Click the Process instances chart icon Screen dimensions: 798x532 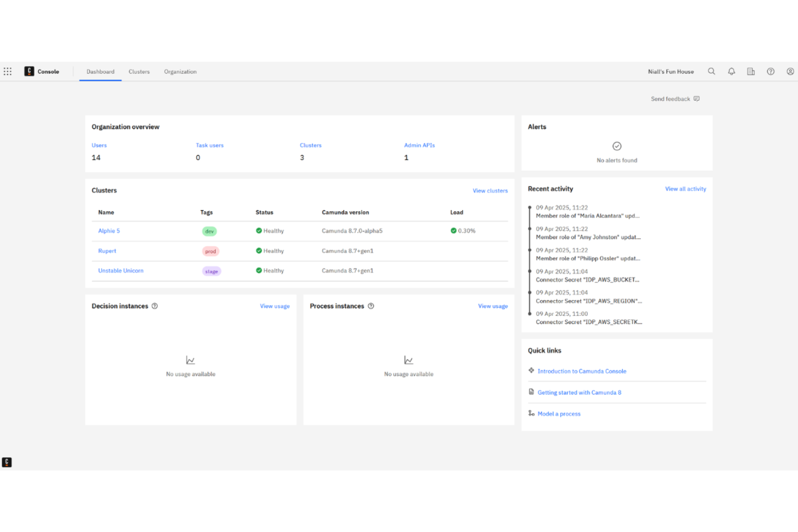coord(409,360)
